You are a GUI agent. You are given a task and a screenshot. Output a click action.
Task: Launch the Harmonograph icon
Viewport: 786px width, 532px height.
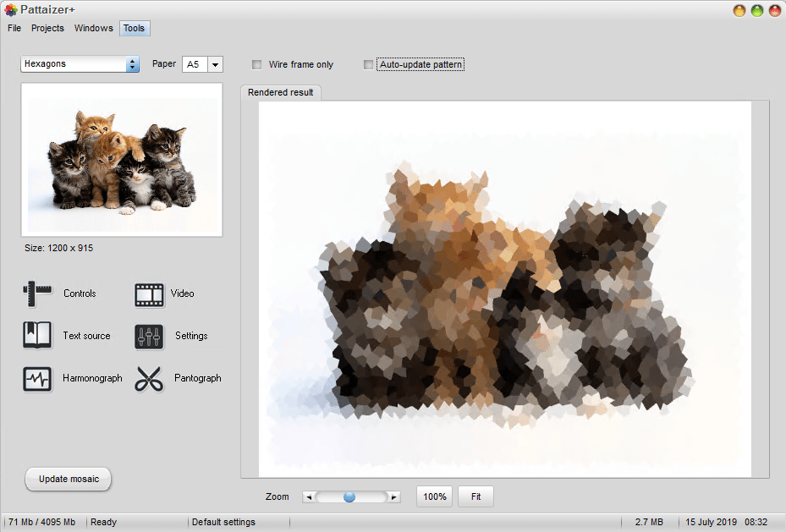pos(37,379)
